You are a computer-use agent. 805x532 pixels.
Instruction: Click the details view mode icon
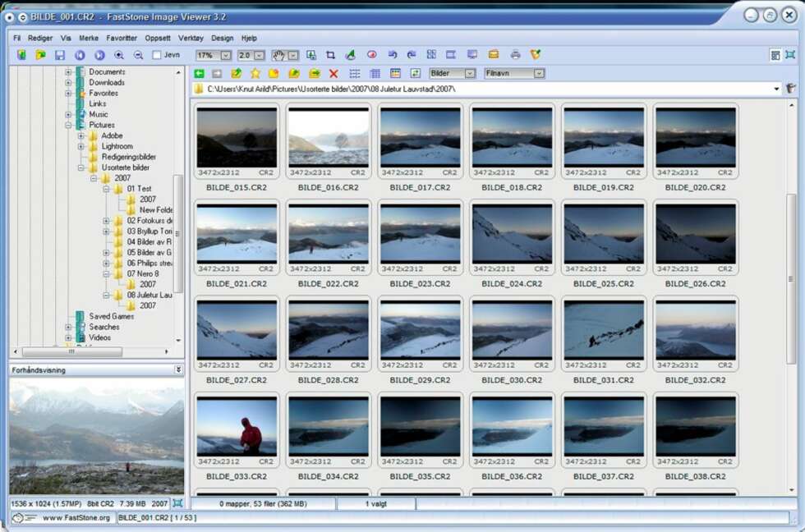pyautogui.click(x=375, y=74)
